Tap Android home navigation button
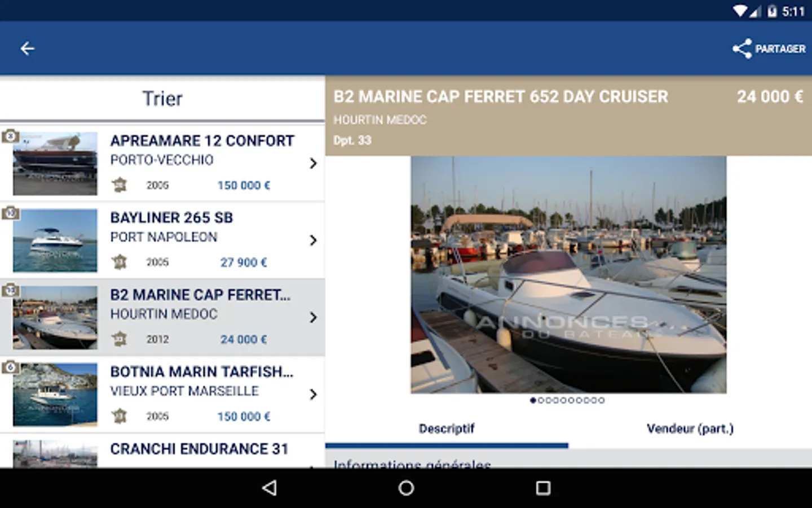Screen dimensions: 812x508 click(406, 488)
